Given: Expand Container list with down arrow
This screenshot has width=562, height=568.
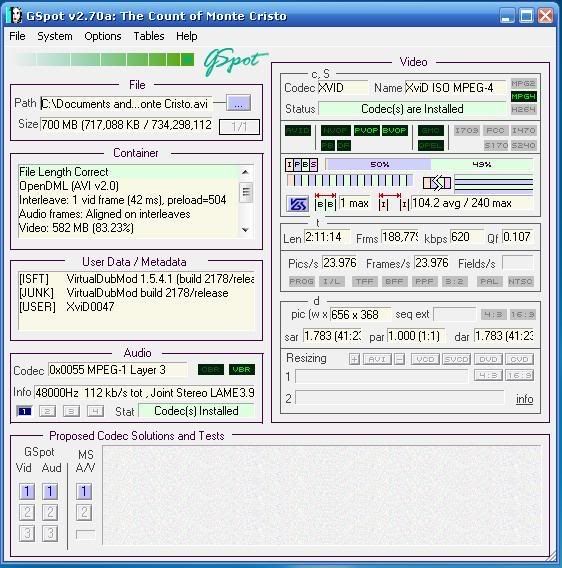Looking at the screenshot, I should click(x=245, y=230).
